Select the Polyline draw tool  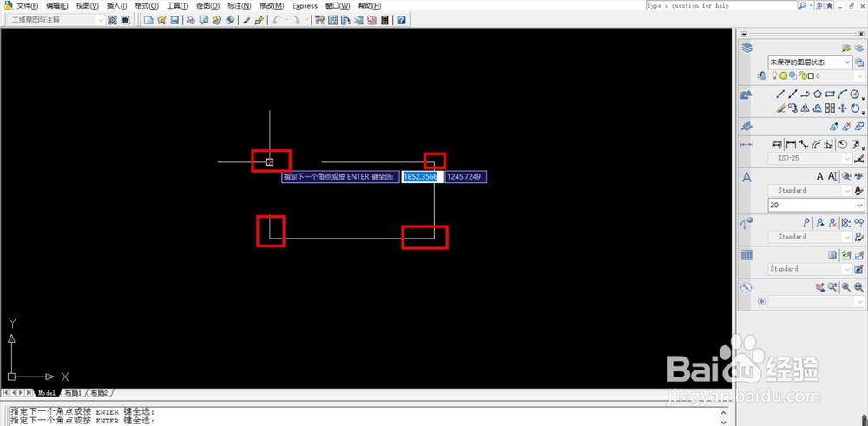tap(806, 94)
